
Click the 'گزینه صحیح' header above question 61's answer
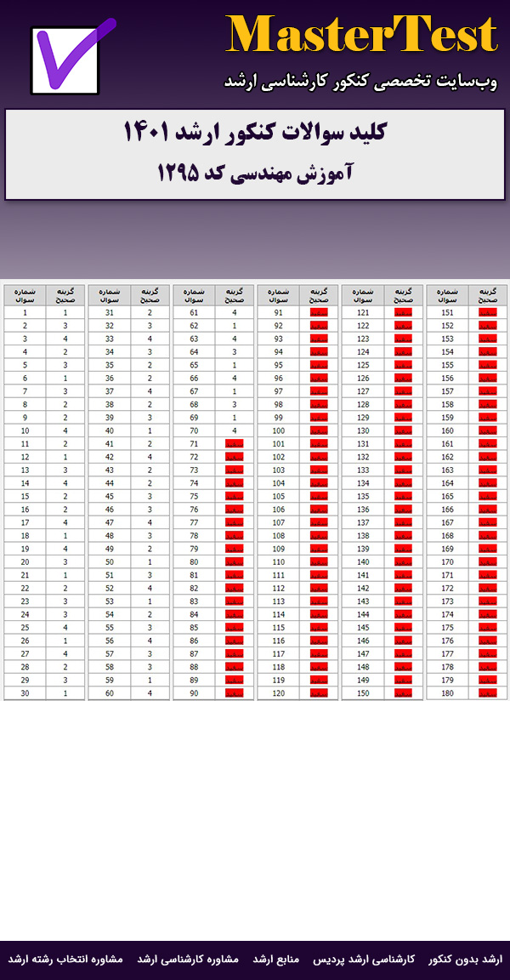click(235, 295)
